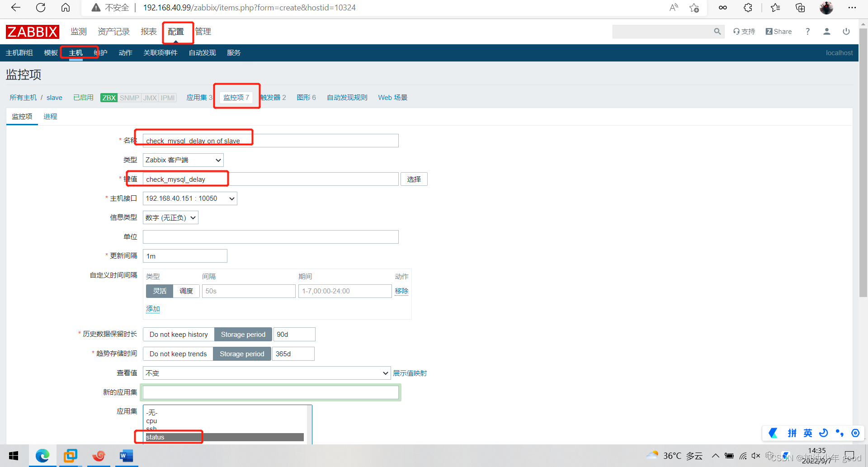Click the infinity extension icon
This screenshot has height=467, width=868.
click(x=723, y=8)
